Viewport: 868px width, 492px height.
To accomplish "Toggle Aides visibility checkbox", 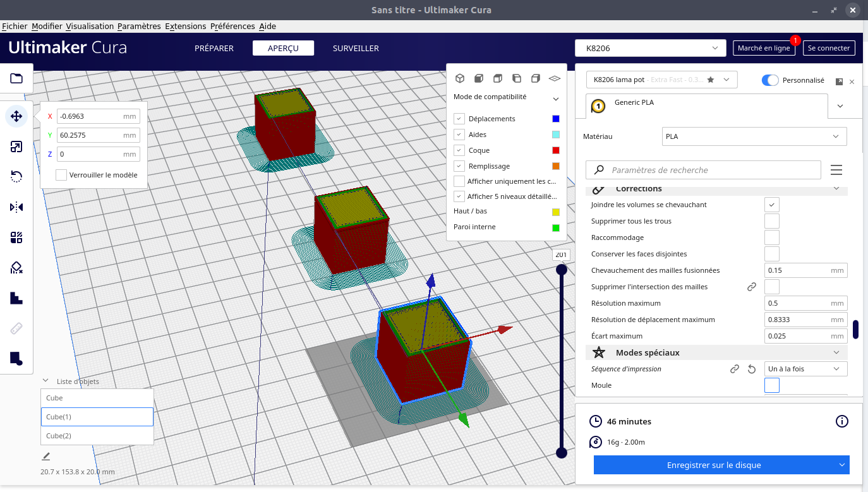I will [459, 135].
